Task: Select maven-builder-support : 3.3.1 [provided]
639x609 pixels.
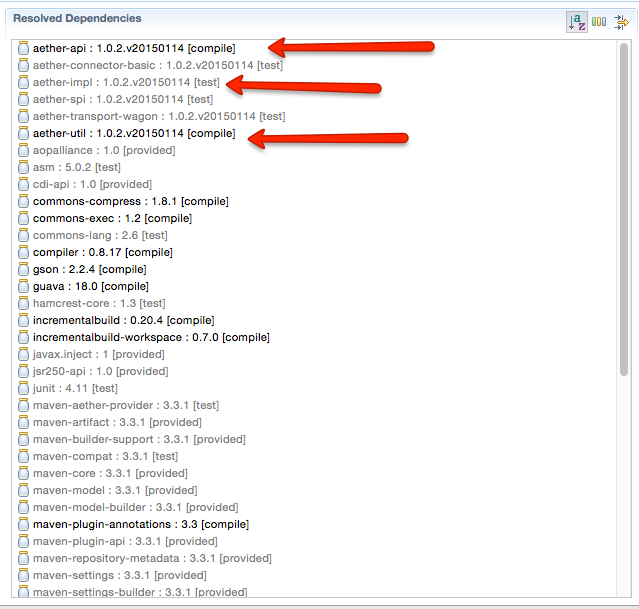Action: point(139,439)
